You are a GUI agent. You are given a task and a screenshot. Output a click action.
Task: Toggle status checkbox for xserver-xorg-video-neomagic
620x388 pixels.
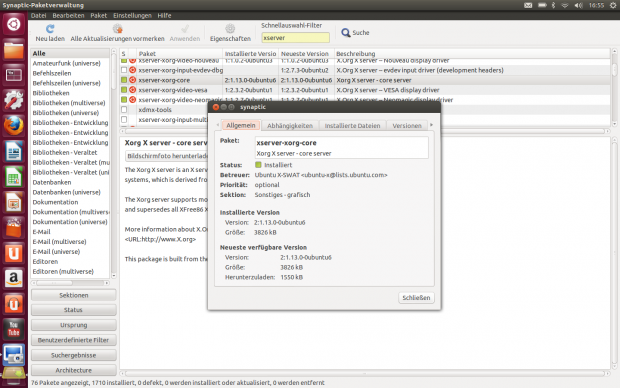[124, 100]
